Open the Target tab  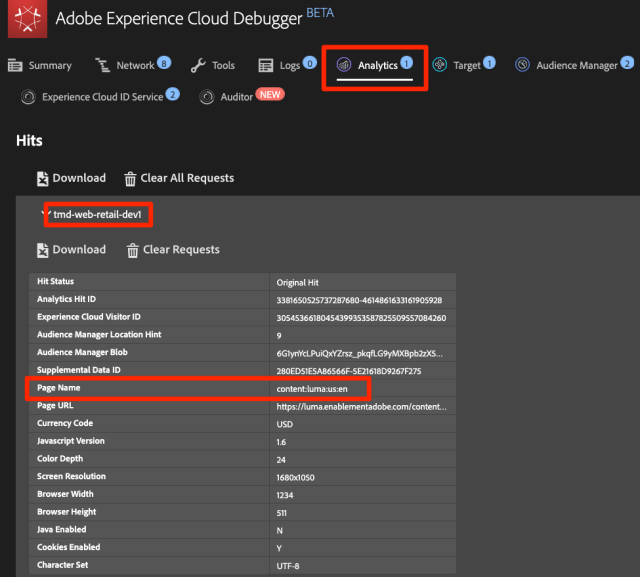[x=464, y=64]
